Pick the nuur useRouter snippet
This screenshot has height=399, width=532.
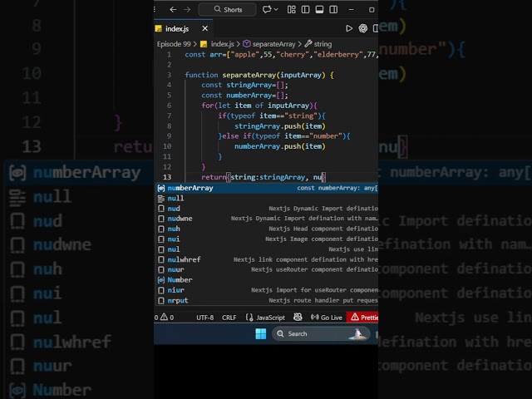click(x=267, y=269)
